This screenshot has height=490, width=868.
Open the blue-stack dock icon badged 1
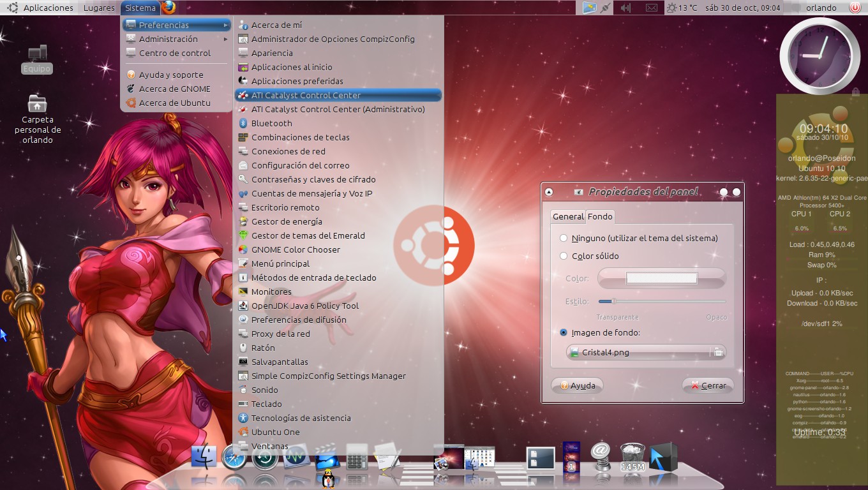pos(571,457)
